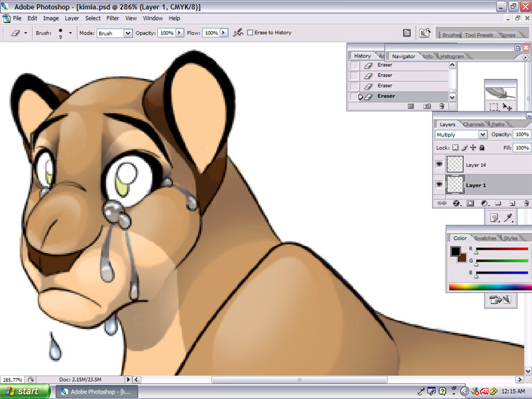Create new document from state in History
Image resolution: width=532 pixels, height=399 pixels.
[x=411, y=106]
